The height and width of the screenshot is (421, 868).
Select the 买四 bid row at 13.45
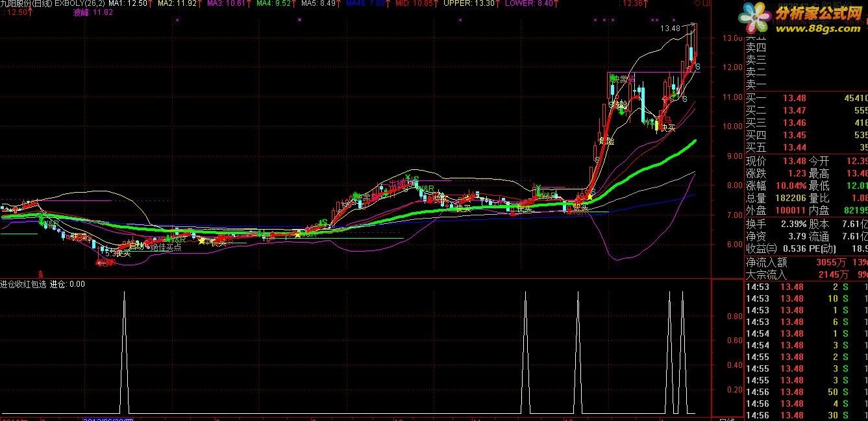tap(806, 136)
